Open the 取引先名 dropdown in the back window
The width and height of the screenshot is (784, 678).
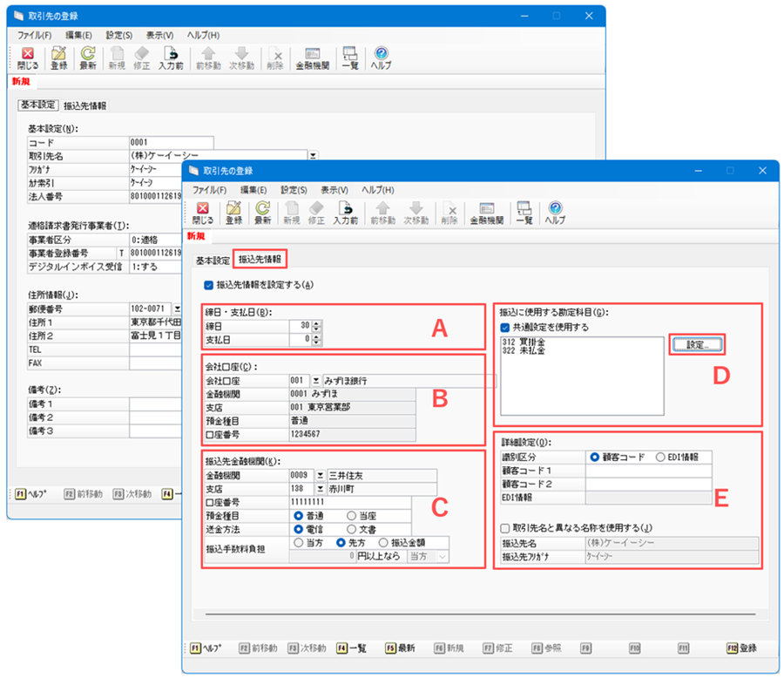pos(313,155)
